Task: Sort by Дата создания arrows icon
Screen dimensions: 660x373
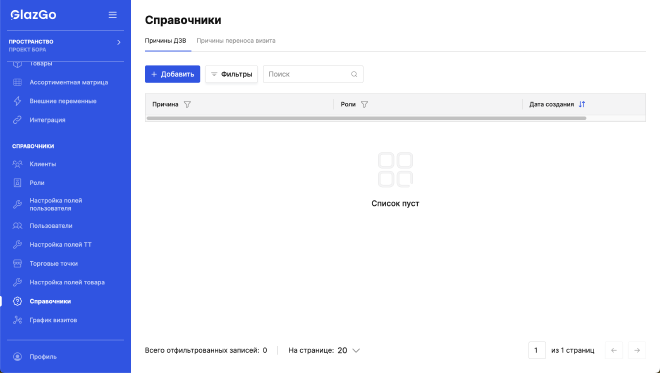Action: [x=582, y=104]
